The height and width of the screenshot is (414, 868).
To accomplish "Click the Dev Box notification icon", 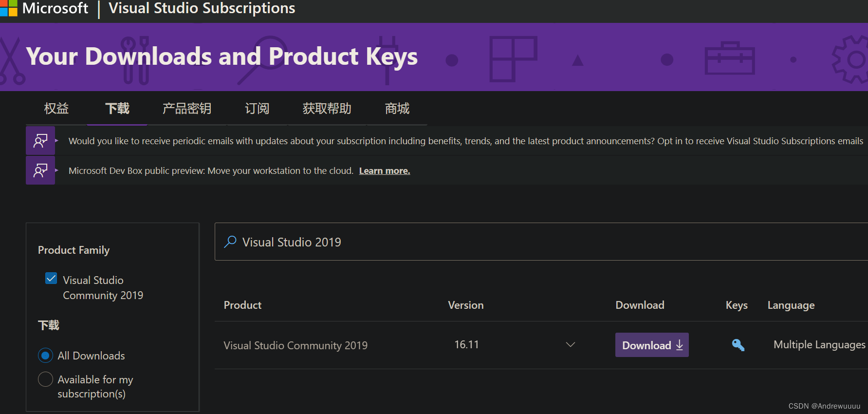I will (40, 170).
